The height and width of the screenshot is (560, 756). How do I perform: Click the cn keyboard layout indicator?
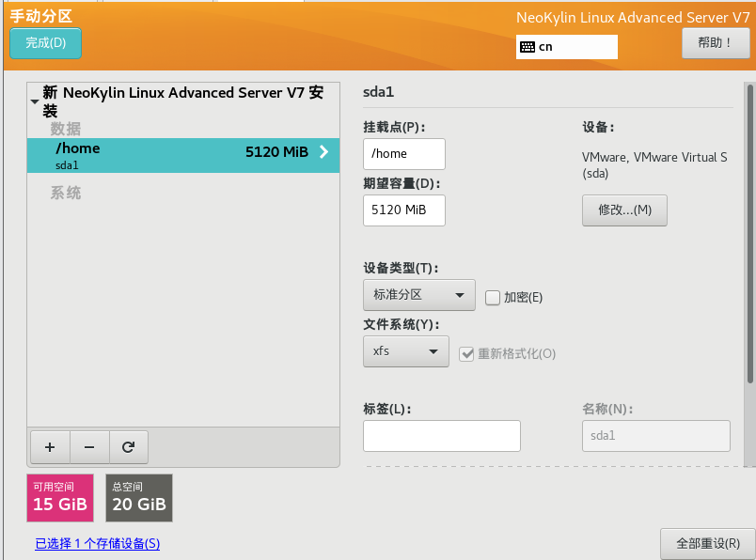[x=566, y=47]
